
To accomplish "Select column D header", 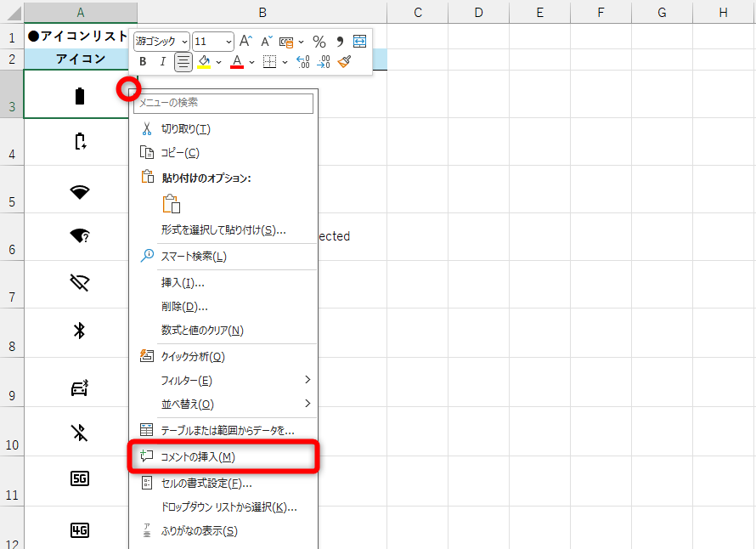I will (479, 12).
